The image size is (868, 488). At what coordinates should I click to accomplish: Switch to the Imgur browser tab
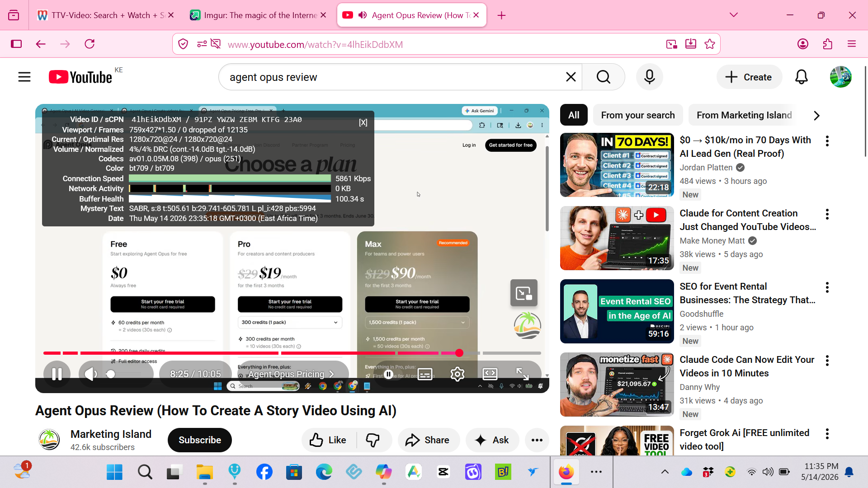259,15
